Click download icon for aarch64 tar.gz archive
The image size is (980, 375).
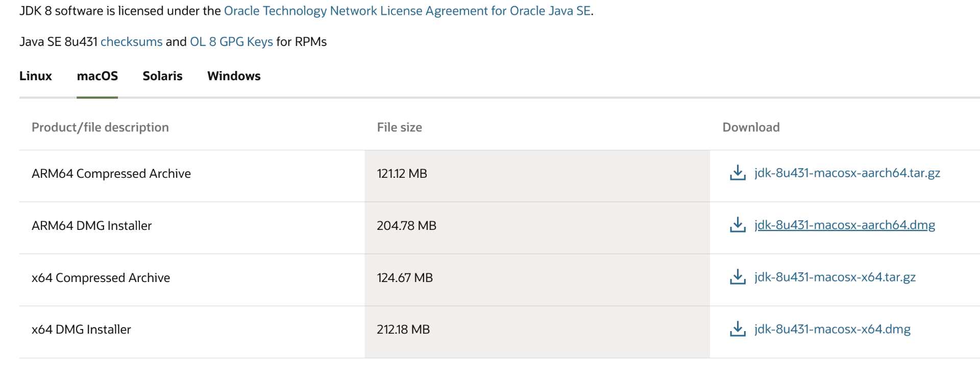click(x=738, y=173)
